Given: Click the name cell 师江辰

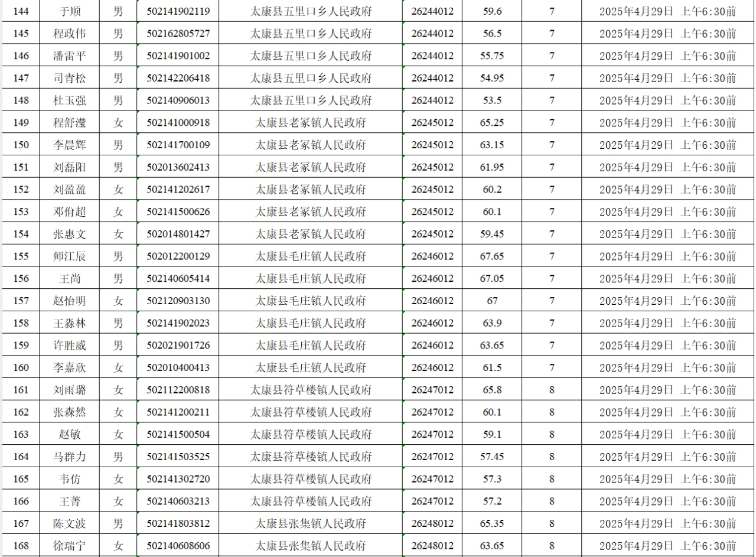Looking at the screenshot, I should tap(69, 256).
